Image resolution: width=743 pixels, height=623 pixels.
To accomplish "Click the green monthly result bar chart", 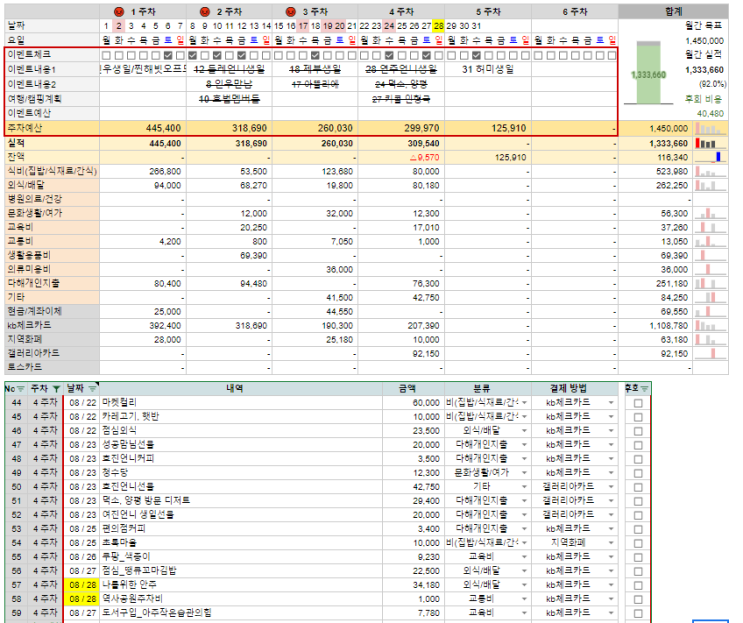I will click(648, 73).
